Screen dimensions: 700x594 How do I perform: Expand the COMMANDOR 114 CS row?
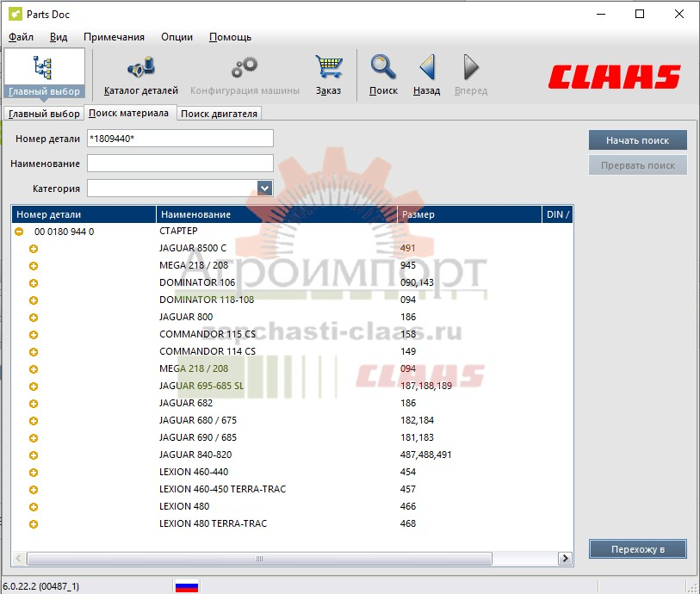(34, 352)
